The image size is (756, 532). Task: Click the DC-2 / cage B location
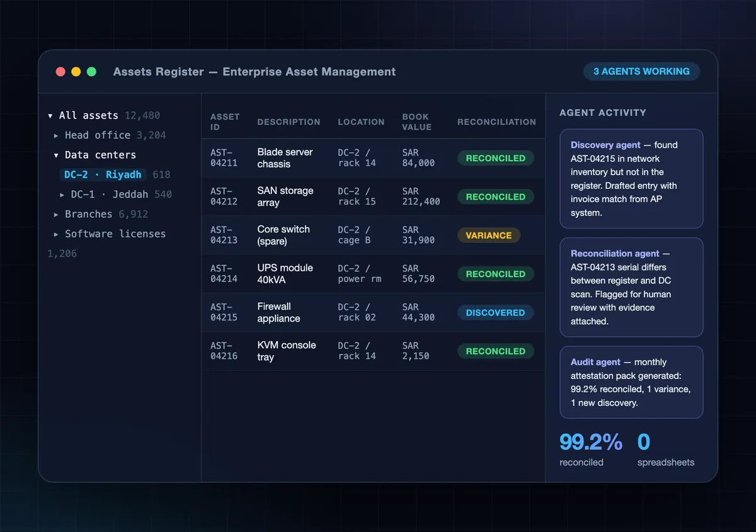coord(354,235)
